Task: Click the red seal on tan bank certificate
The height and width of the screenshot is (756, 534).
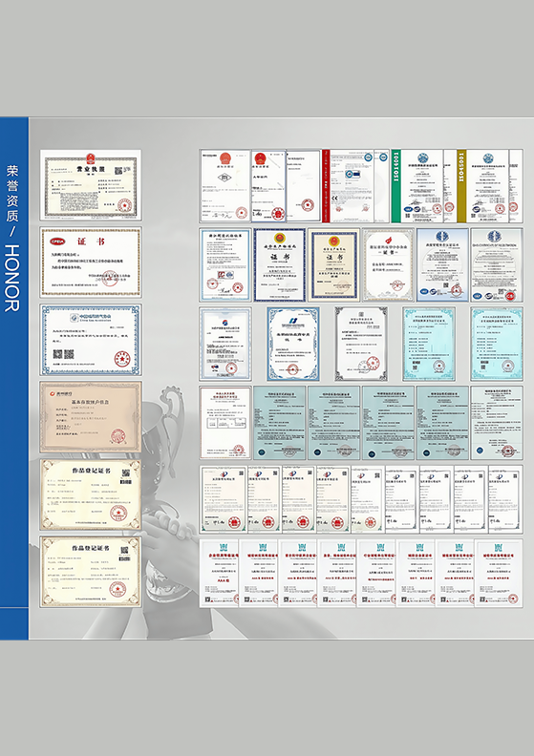Action: pyautogui.click(x=118, y=436)
